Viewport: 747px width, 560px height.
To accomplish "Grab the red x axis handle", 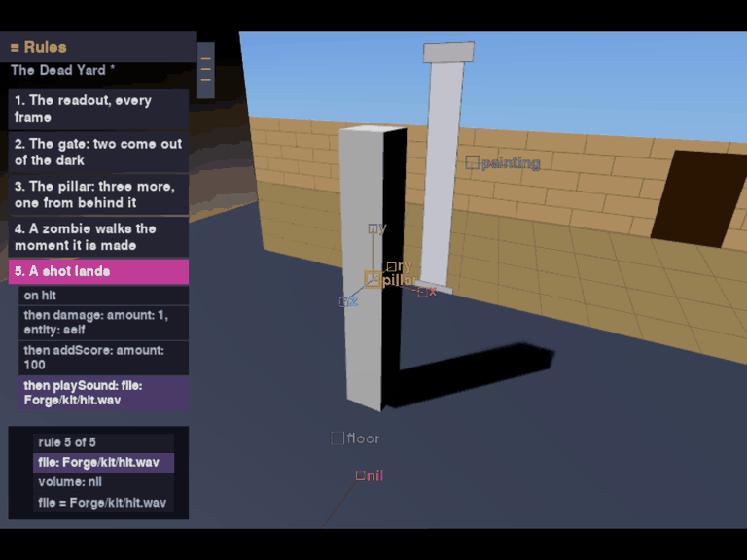I will click(x=422, y=292).
